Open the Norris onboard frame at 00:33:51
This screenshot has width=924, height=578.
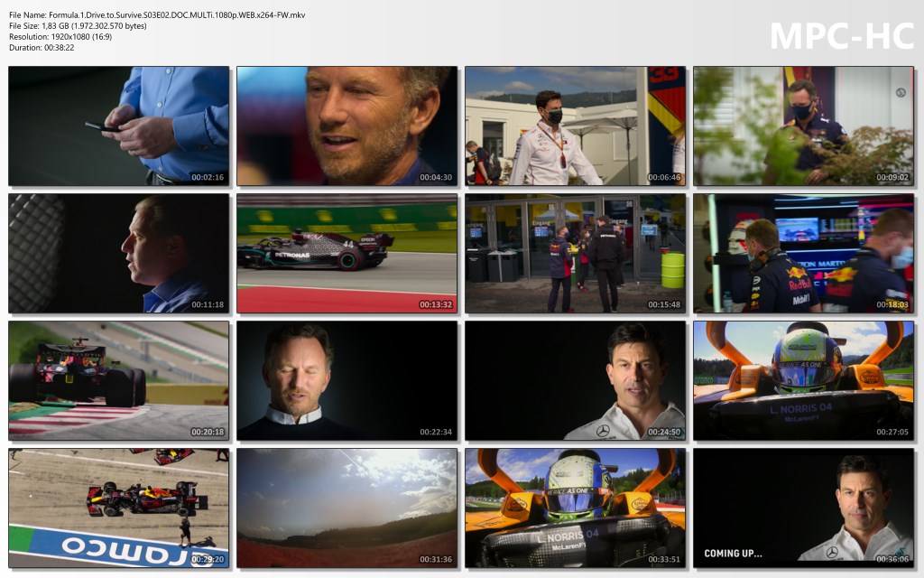click(x=575, y=508)
